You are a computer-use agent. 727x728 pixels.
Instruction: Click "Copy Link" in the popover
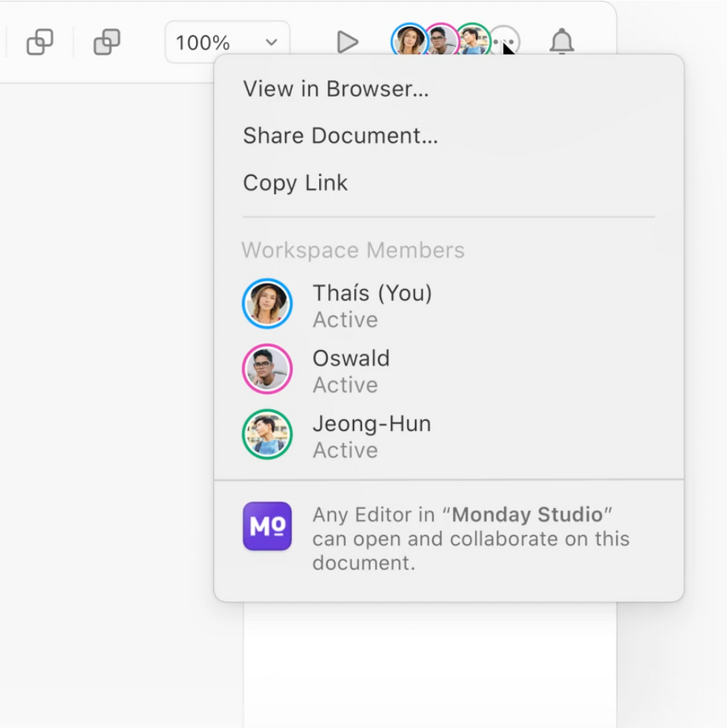tap(295, 183)
